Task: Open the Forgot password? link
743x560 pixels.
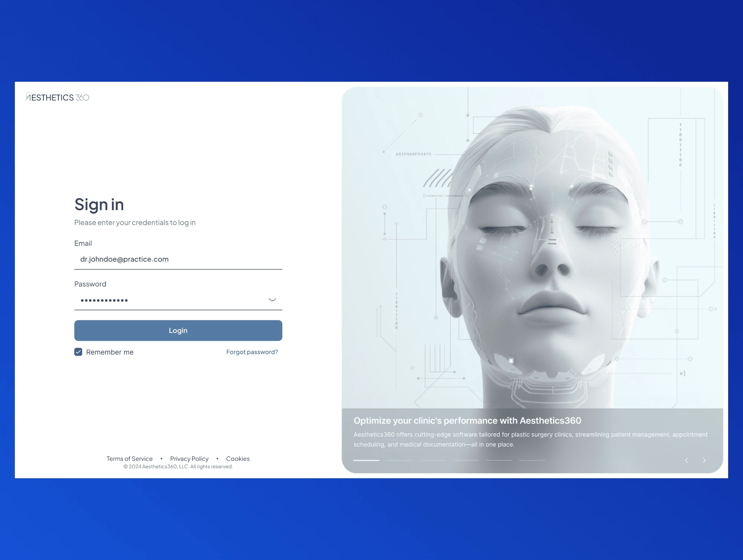Action: (x=252, y=352)
